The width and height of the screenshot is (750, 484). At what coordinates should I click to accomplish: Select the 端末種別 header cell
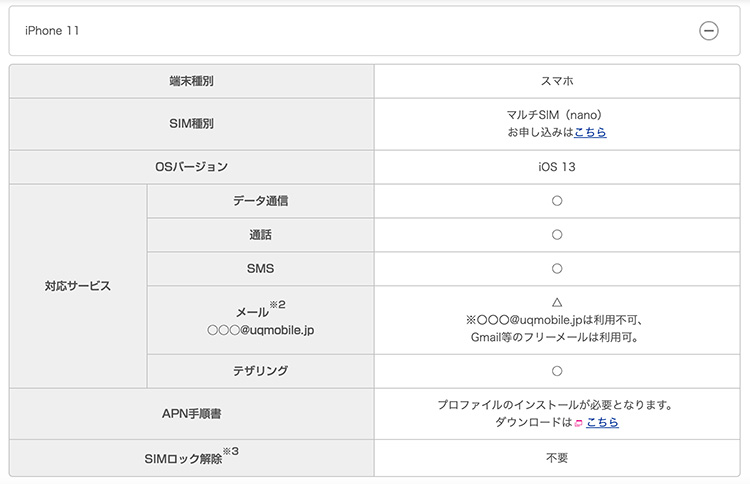191,81
